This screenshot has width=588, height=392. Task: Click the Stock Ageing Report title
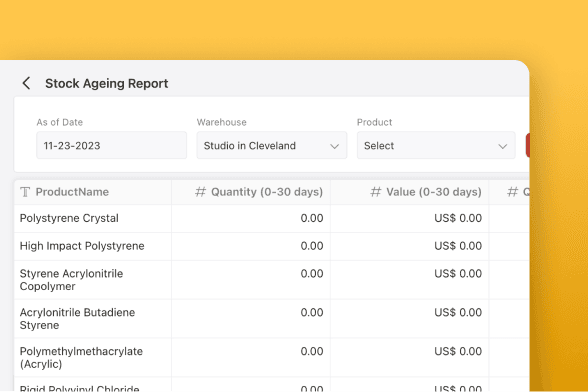click(x=107, y=83)
